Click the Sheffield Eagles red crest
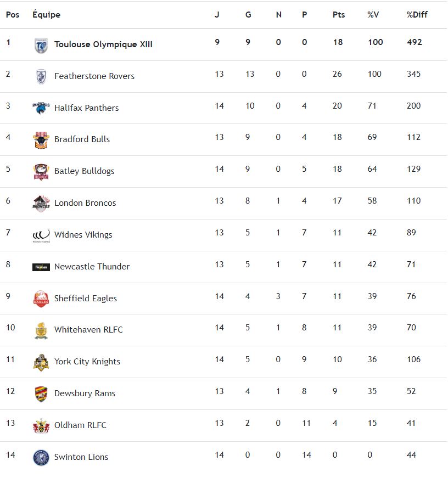This screenshot has height=478, width=448. 41,299
